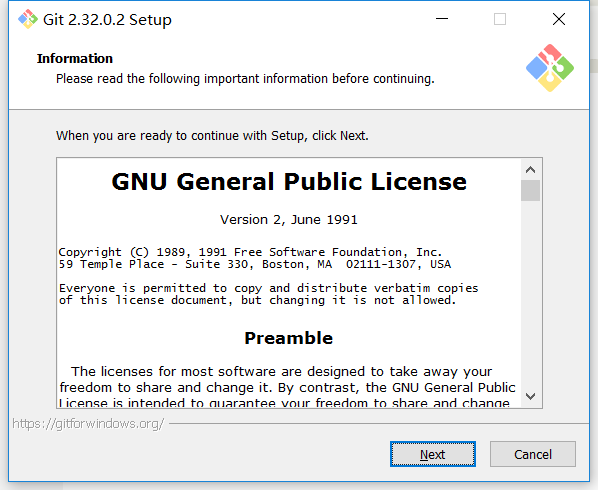
Task: Click the disabled maximize button
Action: coord(500,19)
